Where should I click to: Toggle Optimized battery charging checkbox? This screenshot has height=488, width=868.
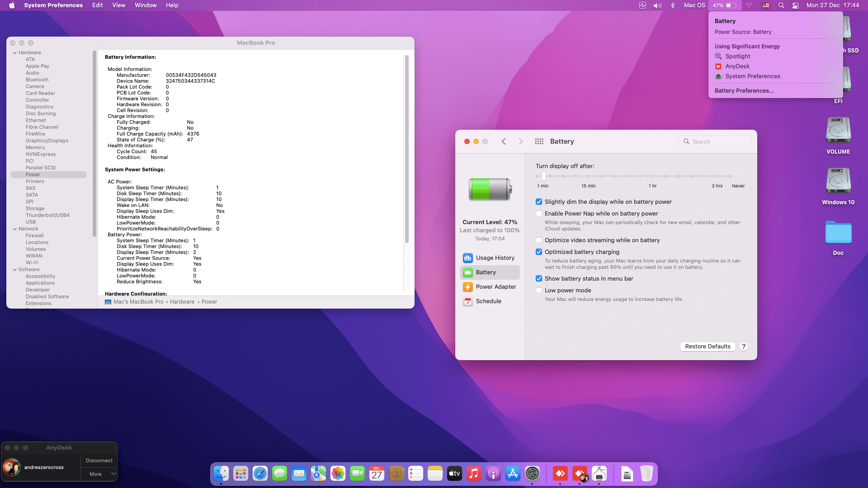pyautogui.click(x=539, y=252)
